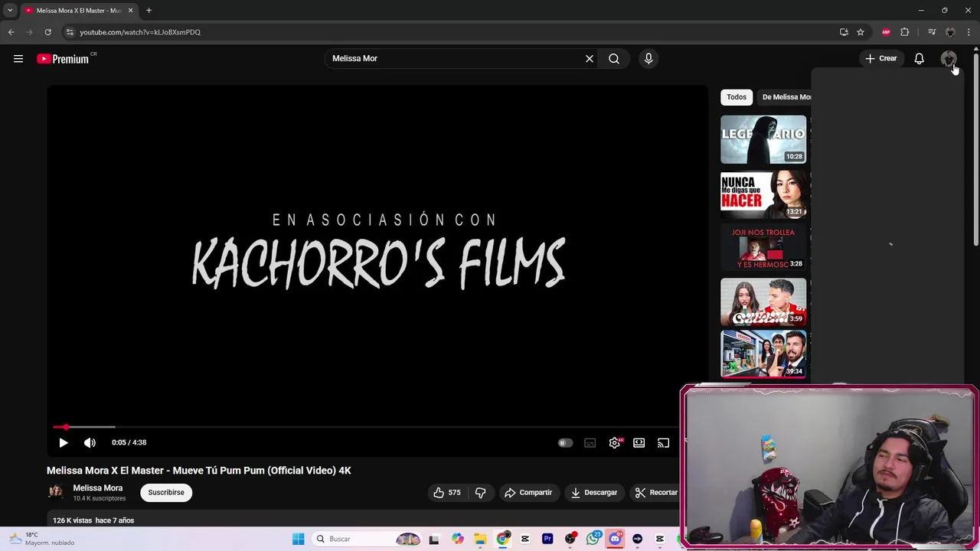Like the video with 575 likes

pyautogui.click(x=446, y=493)
